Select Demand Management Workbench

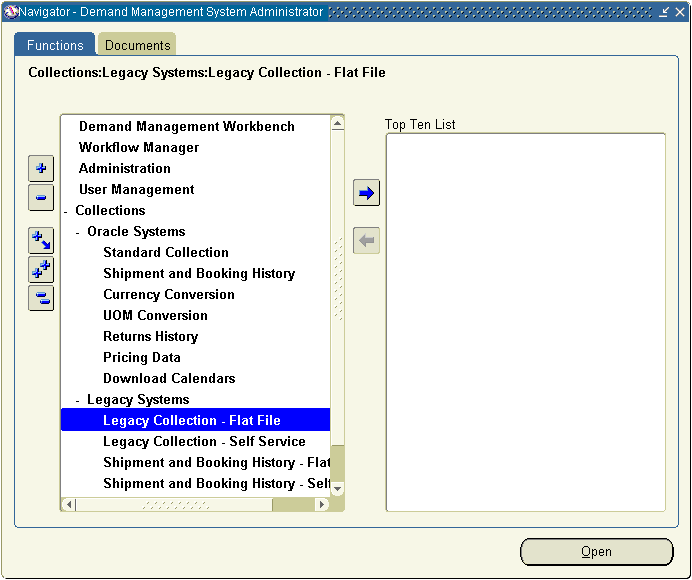[x=187, y=126]
